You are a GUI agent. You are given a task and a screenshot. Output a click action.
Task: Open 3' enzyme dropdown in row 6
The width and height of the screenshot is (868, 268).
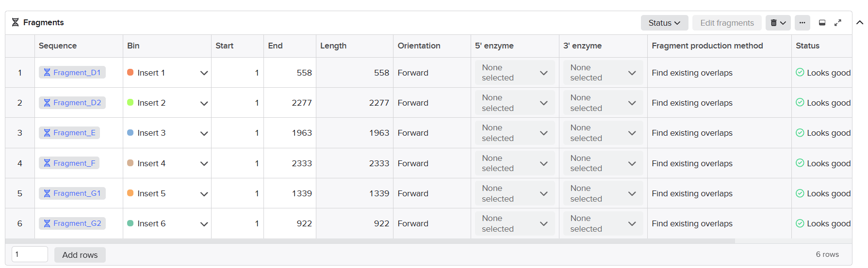pyautogui.click(x=603, y=223)
